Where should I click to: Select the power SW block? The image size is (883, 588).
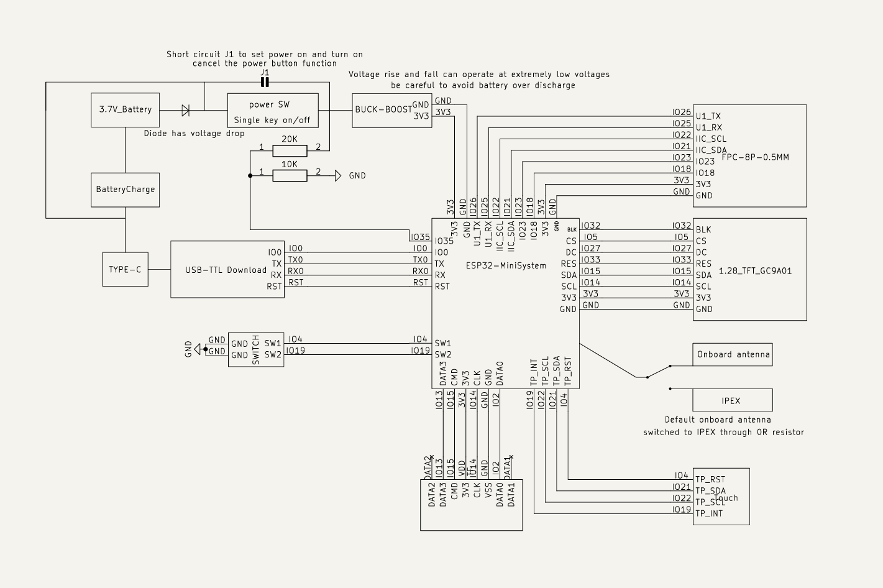coord(273,111)
